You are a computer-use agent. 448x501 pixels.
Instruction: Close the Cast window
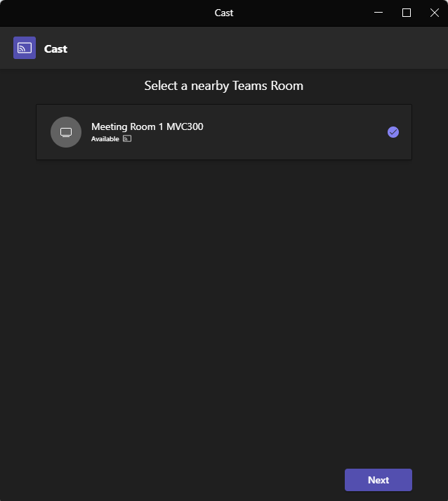coord(434,13)
